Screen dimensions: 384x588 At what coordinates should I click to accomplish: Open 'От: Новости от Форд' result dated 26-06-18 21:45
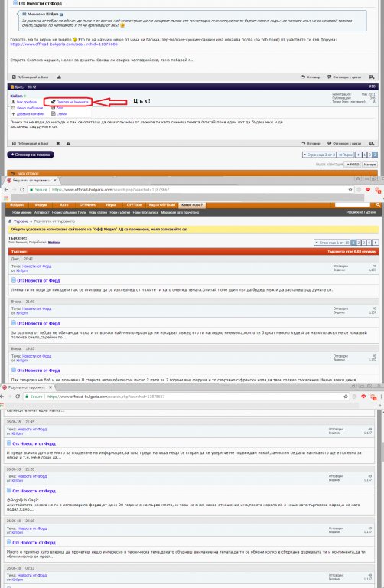pyautogui.click(x=34, y=443)
